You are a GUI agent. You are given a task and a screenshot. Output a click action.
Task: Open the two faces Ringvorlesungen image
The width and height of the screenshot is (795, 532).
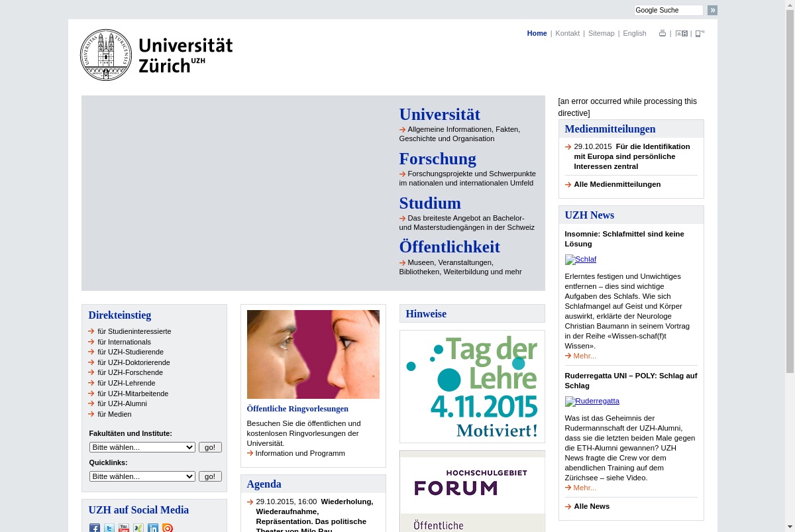tap(313, 354)
